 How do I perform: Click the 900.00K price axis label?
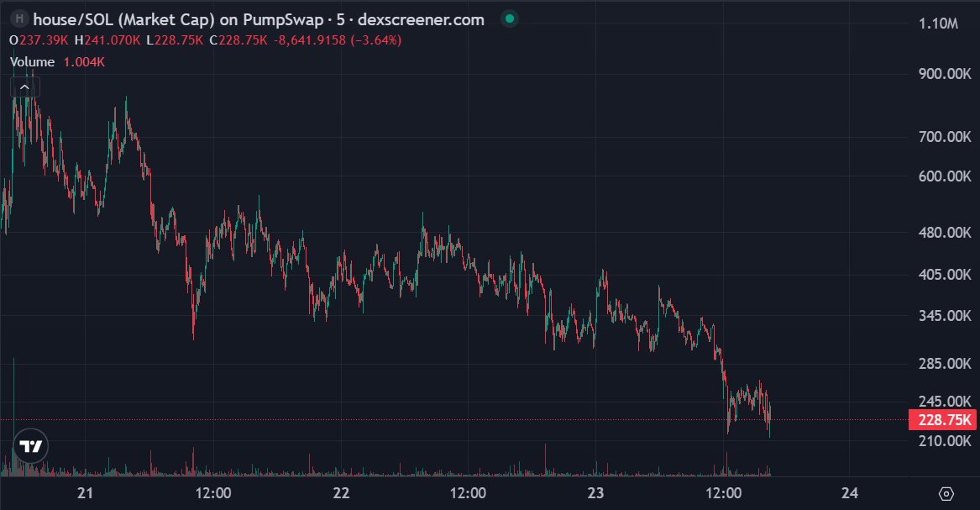945,74
